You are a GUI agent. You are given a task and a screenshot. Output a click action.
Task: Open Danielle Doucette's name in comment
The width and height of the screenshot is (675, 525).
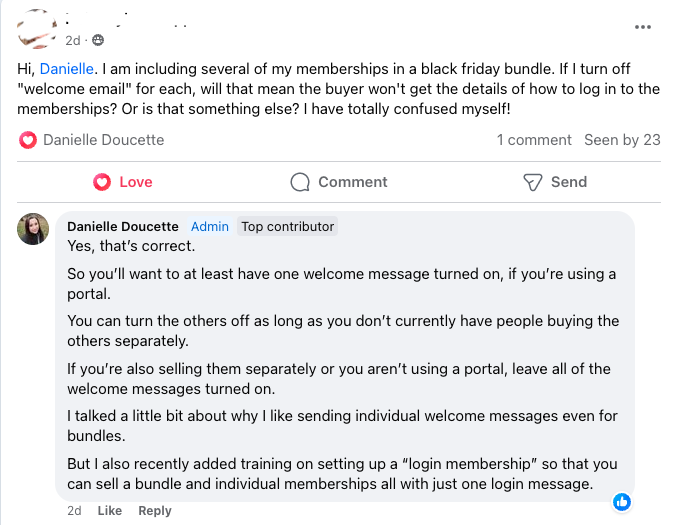[123, 226]
